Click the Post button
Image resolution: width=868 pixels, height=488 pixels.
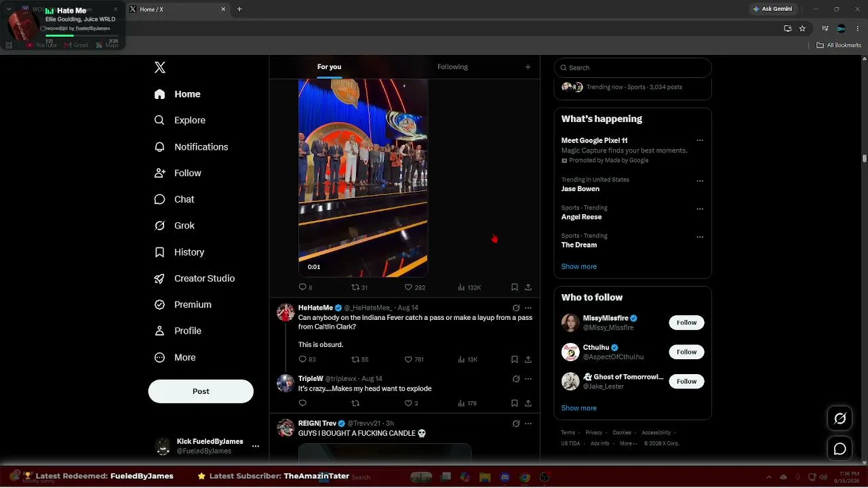click(x=201, y=391)
